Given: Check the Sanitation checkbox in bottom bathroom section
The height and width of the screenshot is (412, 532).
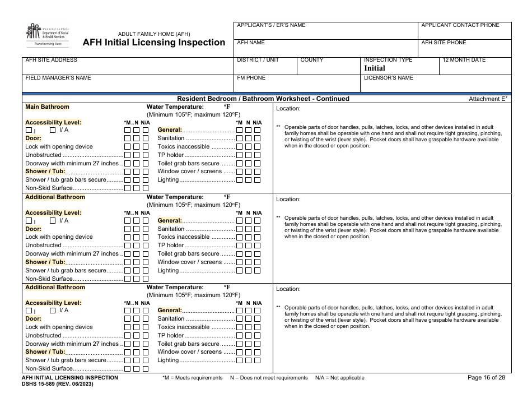Looking at the screenshot, I should pyautogui.click(x=239, y=317).
